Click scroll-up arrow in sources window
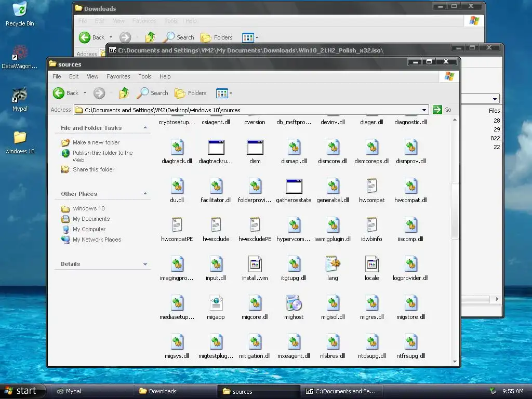The image size is (532, 399). pyautogui.click(x=455, y=120)
